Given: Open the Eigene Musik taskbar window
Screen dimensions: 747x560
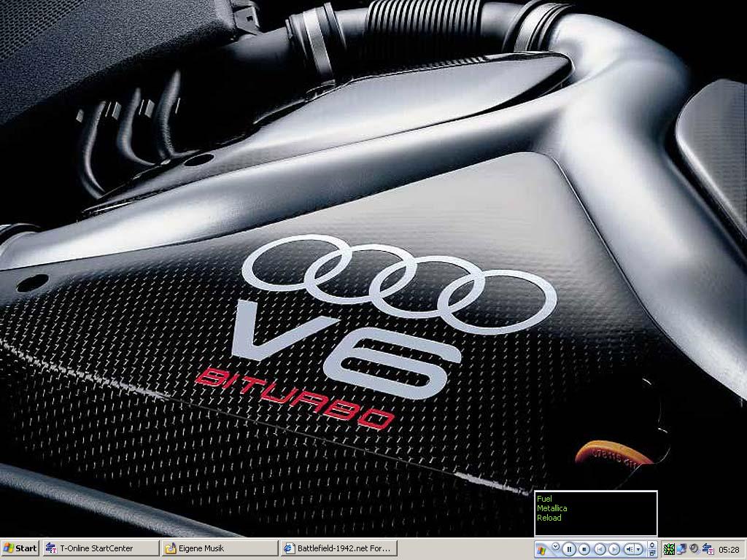Looking at the screenshot, I should [x=220, y=548].
